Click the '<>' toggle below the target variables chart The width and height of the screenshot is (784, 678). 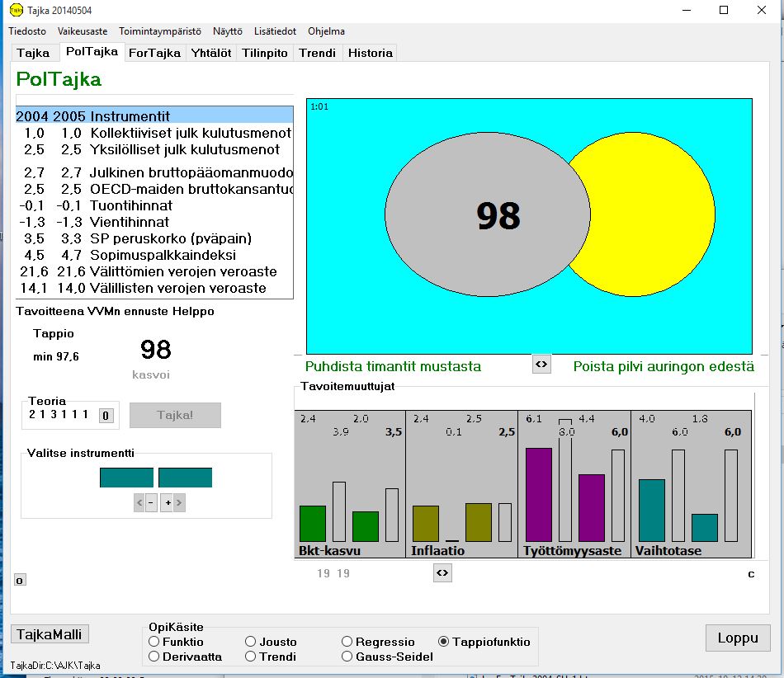tap(442, 573)
